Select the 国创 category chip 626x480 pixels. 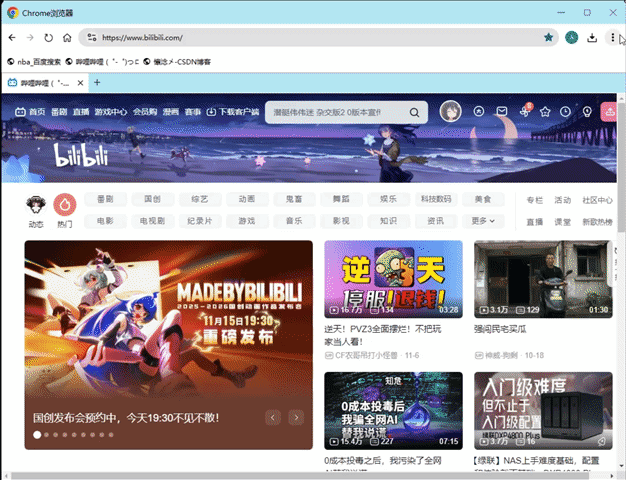pos(153,199)
